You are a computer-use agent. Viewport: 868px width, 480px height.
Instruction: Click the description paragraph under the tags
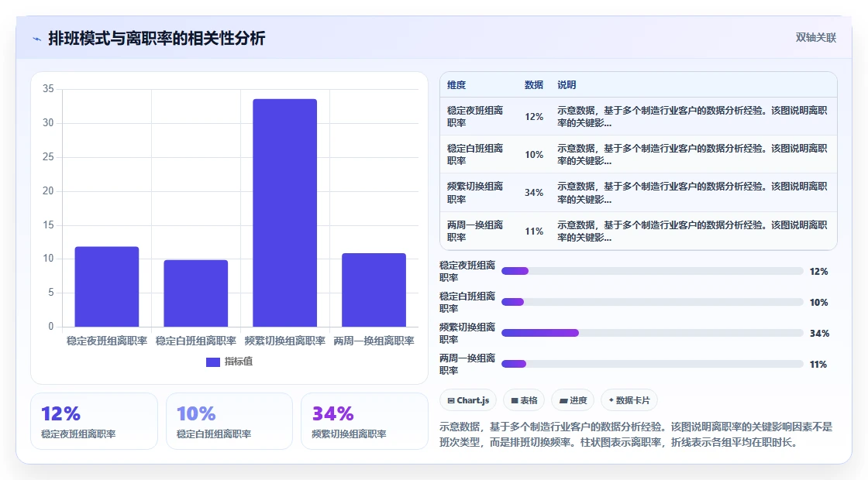tap(636, 434)
